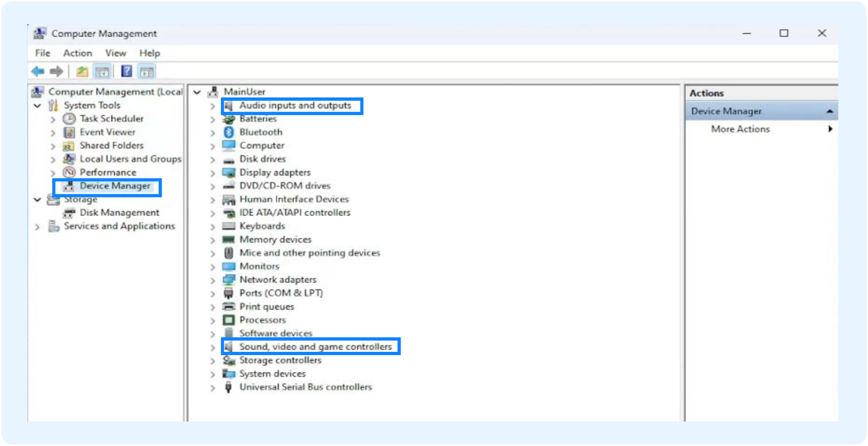Screen dimensions: 868x446
Task: Click the Up one level folder icon
Action: (82, 72)
